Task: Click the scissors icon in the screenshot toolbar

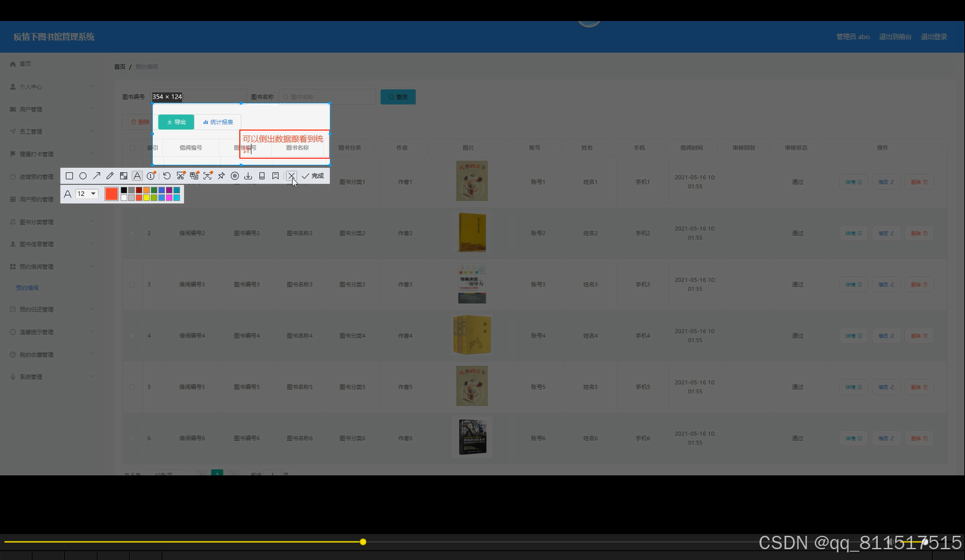Action: pos(181,176)
